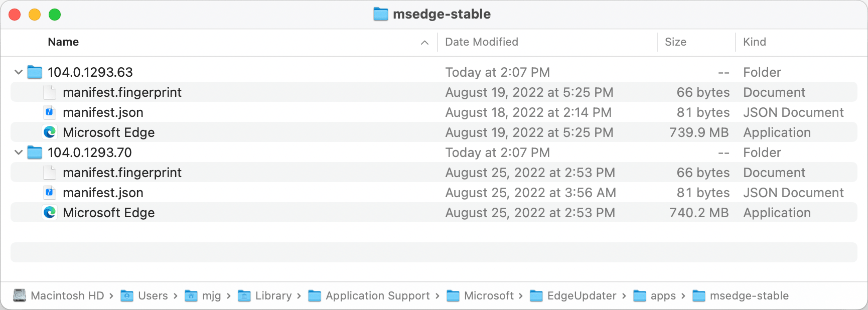Click Microsoft Edge icon in 104.0.1293.70 folder
Viewport: 868px width, 310px height.
[50, 213]
